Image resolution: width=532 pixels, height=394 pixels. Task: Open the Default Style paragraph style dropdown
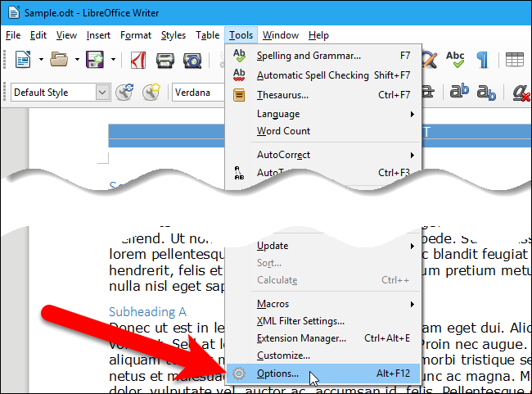102,93
